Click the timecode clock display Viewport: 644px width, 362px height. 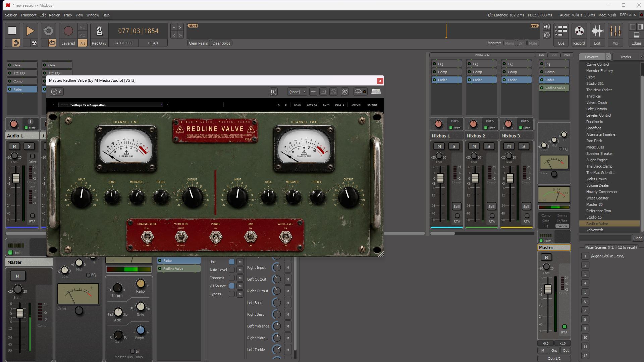138,31
